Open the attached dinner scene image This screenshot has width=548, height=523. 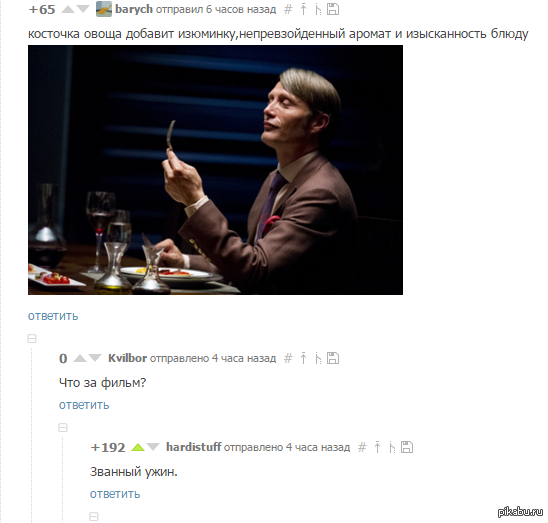coord(215,170)
